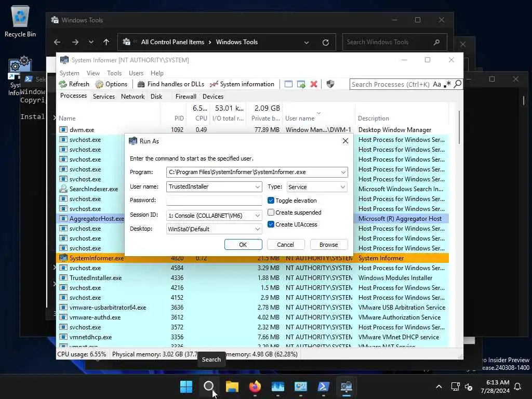Expand the Program path dropdown
532x399 pixels.
tap(343, 172)
